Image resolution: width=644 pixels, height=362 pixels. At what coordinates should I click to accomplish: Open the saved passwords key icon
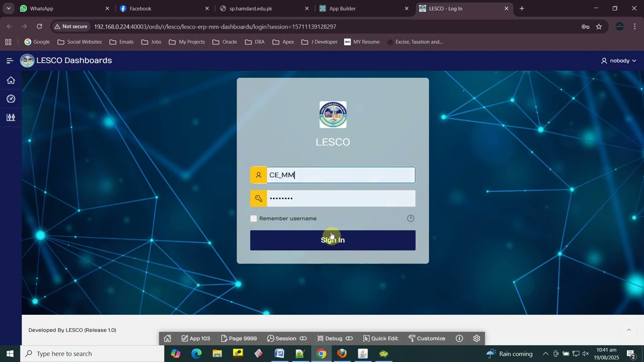click(x=585, y=27)
